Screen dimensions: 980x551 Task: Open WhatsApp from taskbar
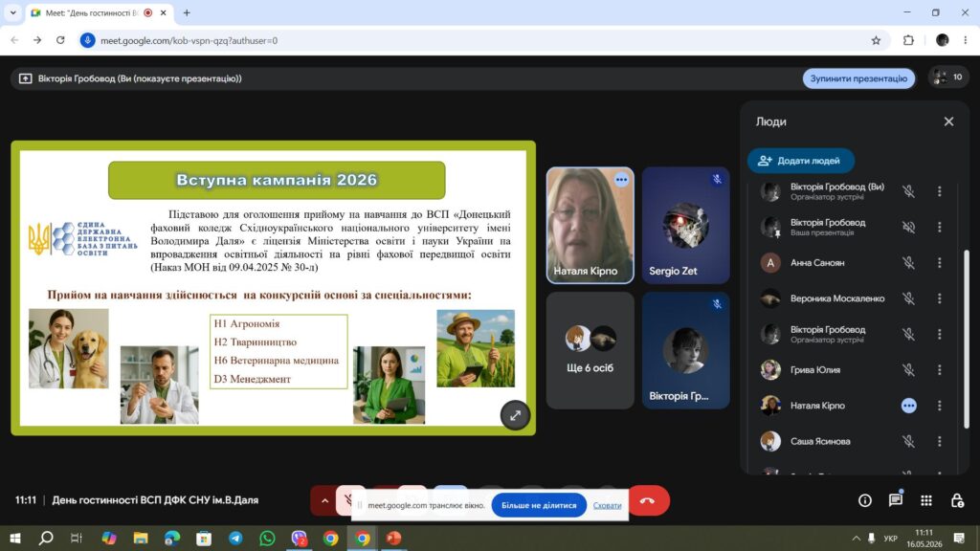point(268,538)
